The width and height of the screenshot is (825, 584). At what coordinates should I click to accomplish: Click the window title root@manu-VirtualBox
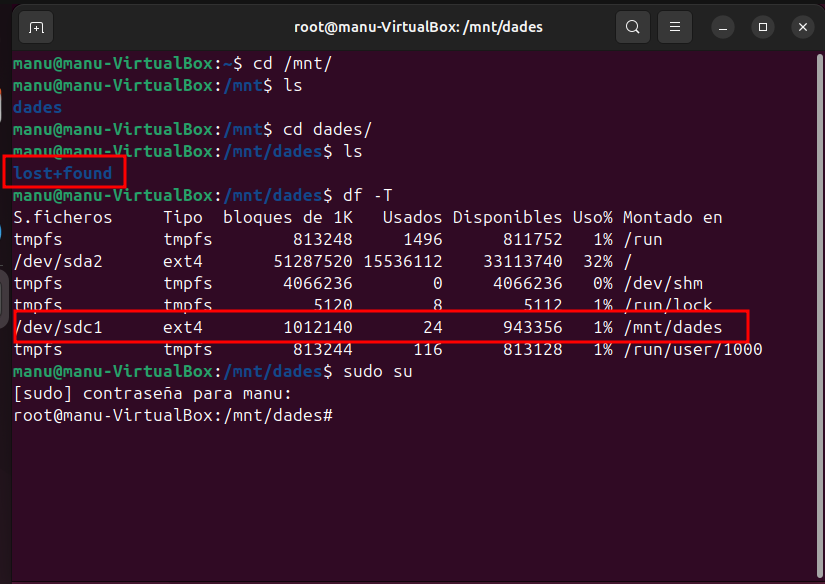(418, 27)
